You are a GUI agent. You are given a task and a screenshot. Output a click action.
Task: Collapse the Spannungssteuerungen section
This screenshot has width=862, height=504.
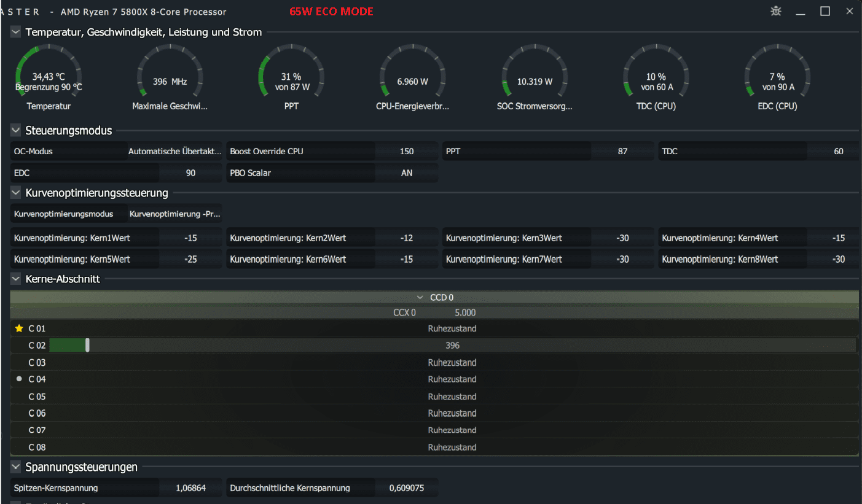pyautogui.click(x=16, y=467)
